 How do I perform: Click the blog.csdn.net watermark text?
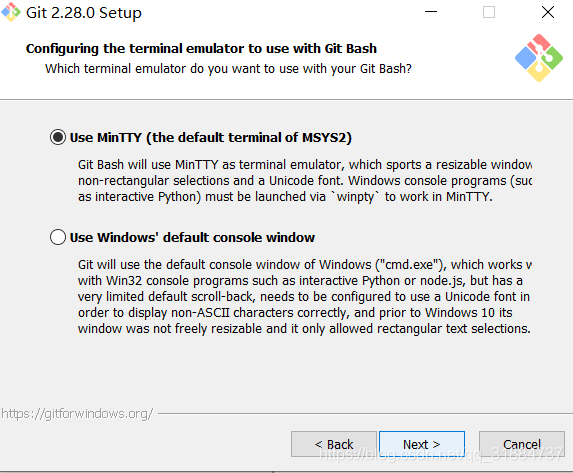[x=441, y=454]
